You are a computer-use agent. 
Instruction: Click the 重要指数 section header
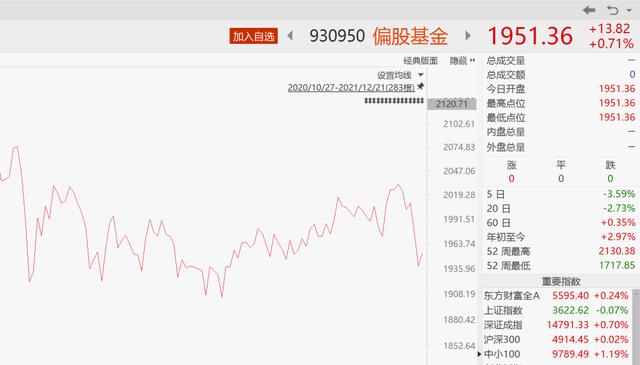click(x=561, y=281)
